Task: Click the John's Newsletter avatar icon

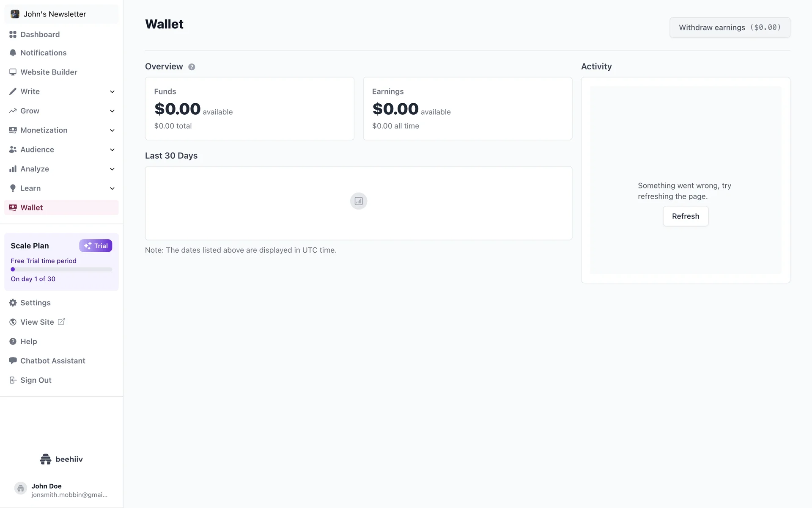Action: point(15,14)
